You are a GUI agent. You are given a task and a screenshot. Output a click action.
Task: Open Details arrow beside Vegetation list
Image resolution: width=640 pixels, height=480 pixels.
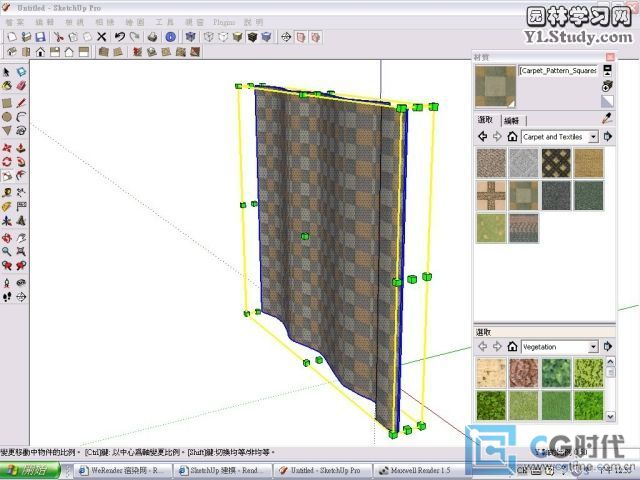608,347
